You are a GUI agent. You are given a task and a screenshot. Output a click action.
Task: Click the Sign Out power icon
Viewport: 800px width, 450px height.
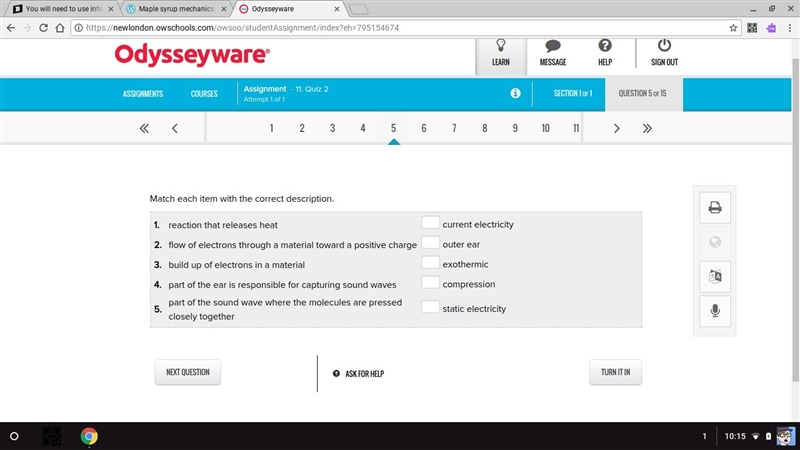pos(664,45)
